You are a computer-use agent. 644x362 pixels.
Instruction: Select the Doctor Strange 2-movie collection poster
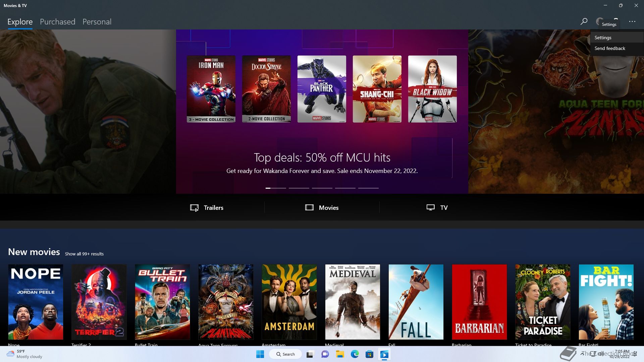(x=266, y=89)
